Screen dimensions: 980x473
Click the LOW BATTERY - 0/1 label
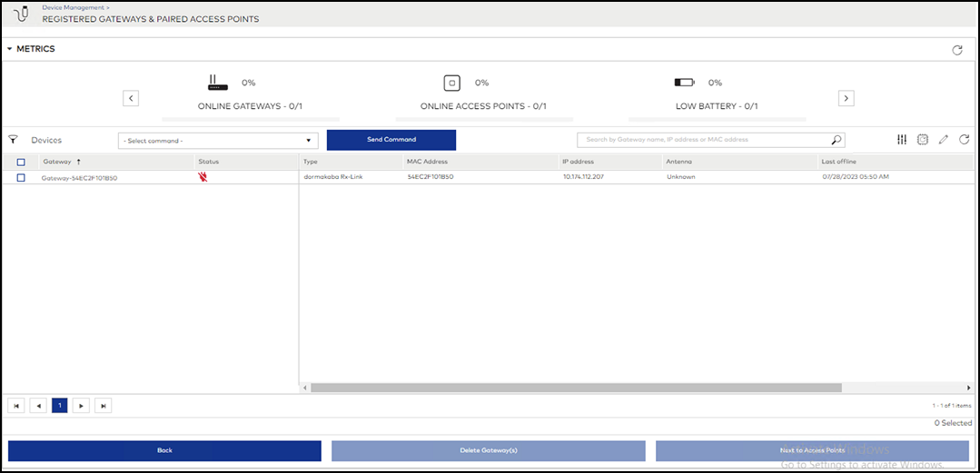(x=715, y=106)
